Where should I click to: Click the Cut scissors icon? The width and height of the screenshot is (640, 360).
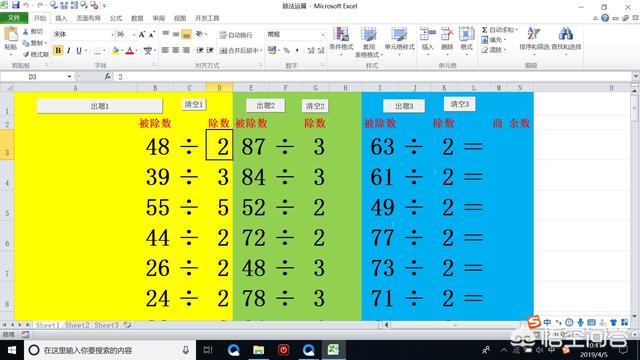coord(26,32)
